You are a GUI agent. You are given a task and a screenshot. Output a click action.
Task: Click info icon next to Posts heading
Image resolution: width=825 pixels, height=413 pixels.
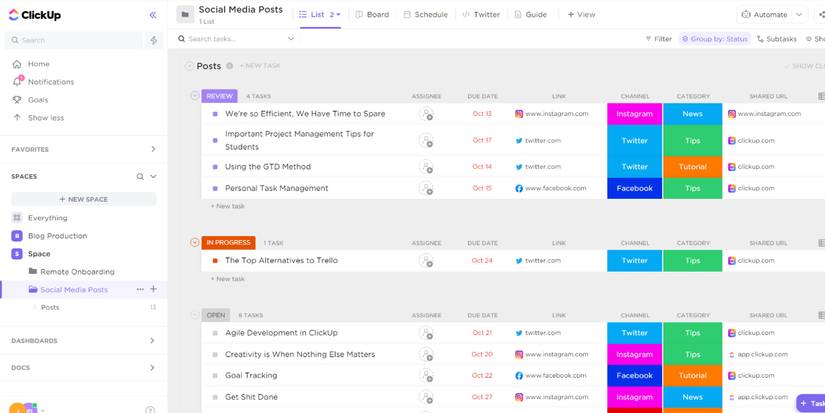[229, 66]
